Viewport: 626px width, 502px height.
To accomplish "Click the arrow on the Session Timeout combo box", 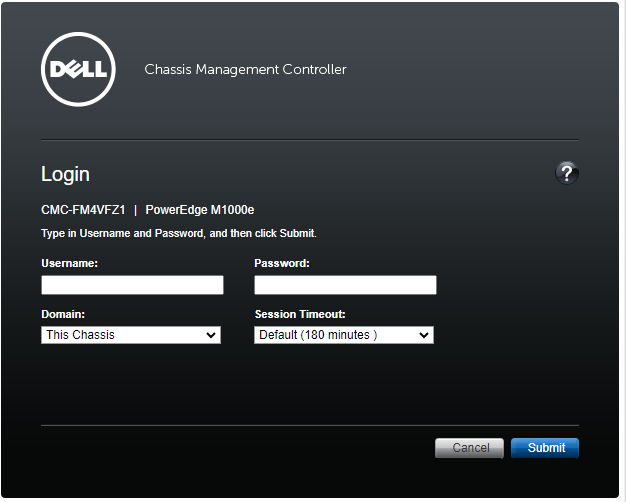I will (424, 335).
